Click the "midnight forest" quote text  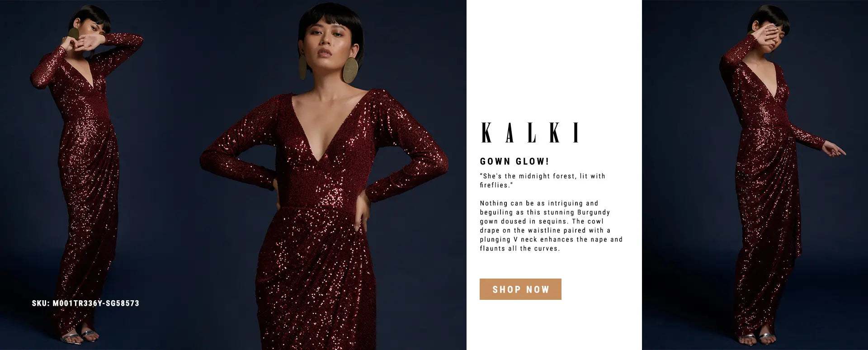[542, 180]
